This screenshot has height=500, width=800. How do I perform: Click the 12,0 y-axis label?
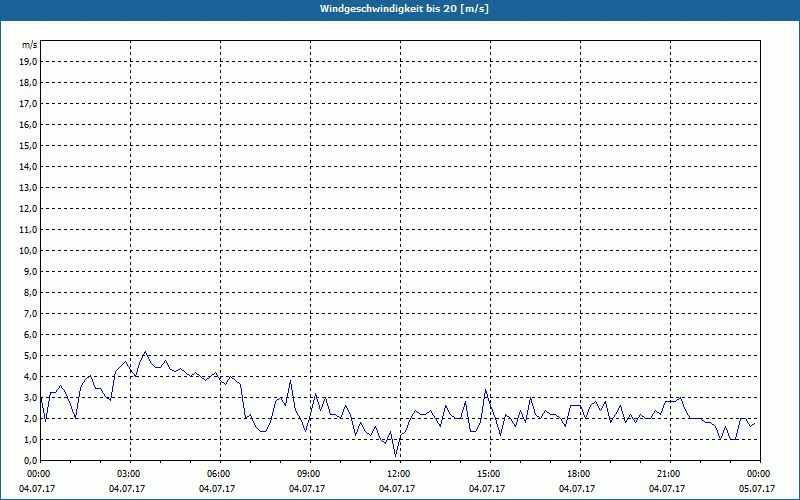pyautogui.click(x=28, y=208)
